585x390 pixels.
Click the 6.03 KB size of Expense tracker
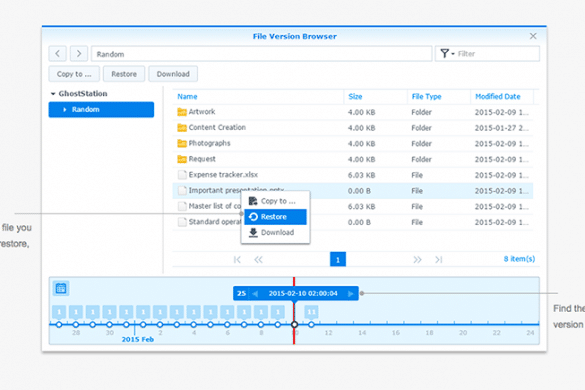pyautogui.click(x=361, y=175)
